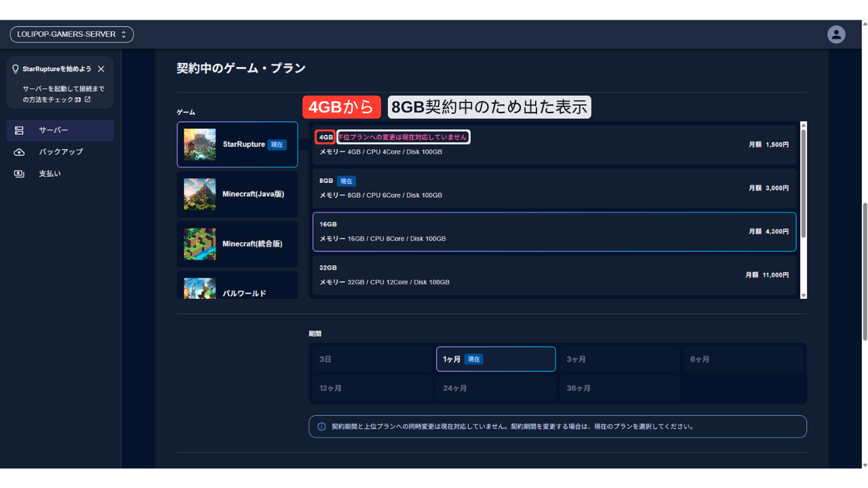Choose the Minecraft(Java版) game card
Viewport: 868px width, 488px height.
(237, 194)
